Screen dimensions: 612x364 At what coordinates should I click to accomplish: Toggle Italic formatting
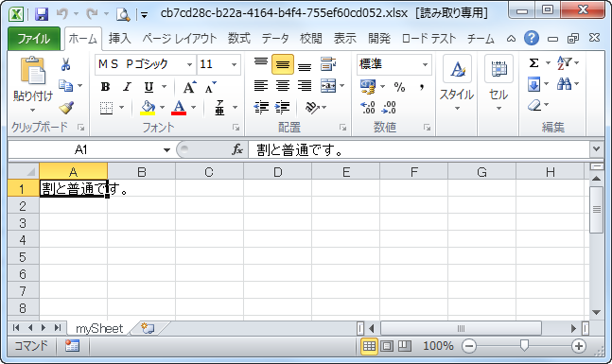click(x=127, y=87)
